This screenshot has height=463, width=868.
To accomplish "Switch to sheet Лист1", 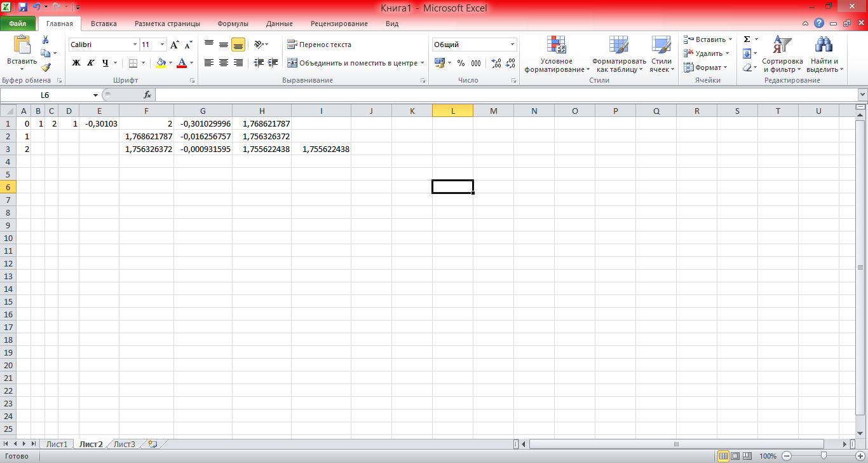I will click(x=57, y=444).
